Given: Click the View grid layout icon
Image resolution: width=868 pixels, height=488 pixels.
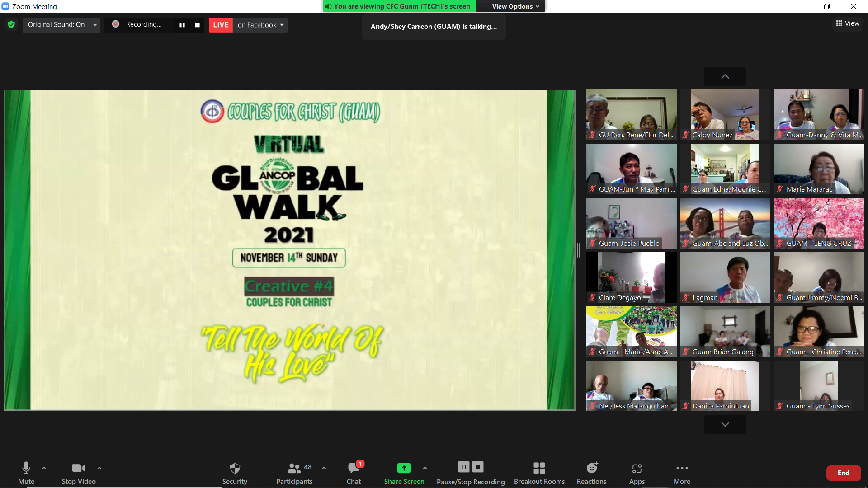Looking at the screenshot, I should coord(839,23).
